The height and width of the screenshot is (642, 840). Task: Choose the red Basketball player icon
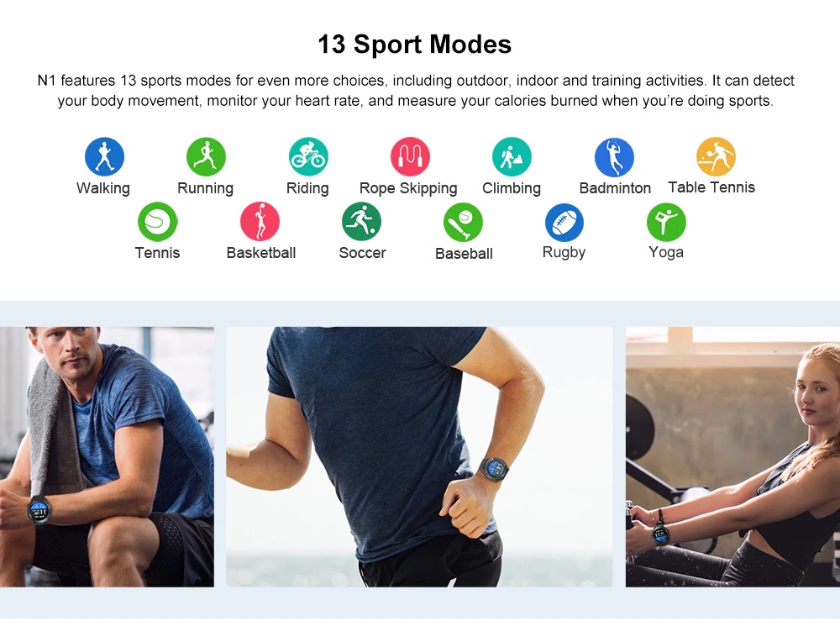pos(260,221)
